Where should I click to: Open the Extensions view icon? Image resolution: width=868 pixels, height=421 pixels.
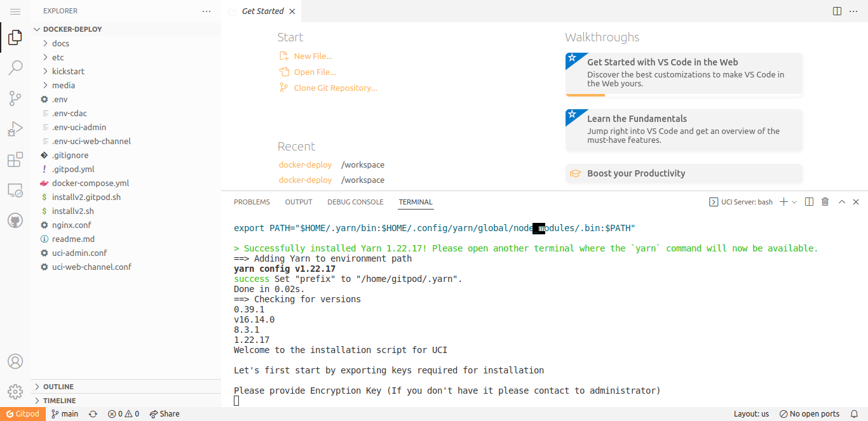[x=15, y=159]
